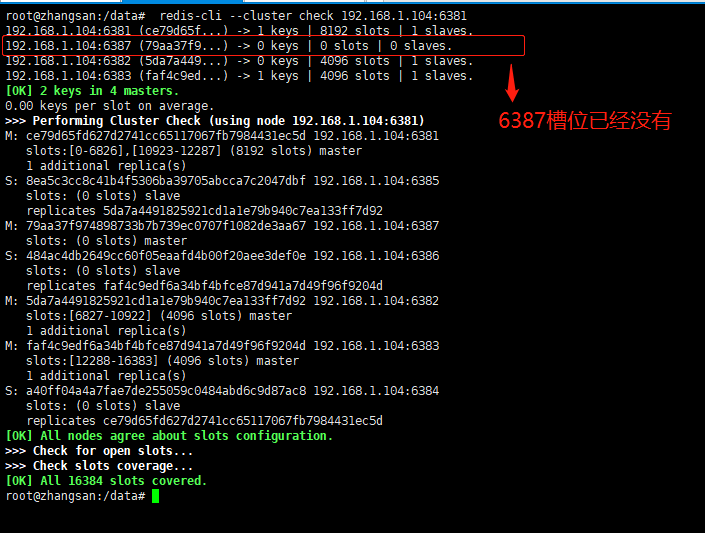The height and width of the screenshot is (533, 705).
Task: Click node ID ce79d65fd627... on the M: line for 6381
Action: [x=166, y=136]
